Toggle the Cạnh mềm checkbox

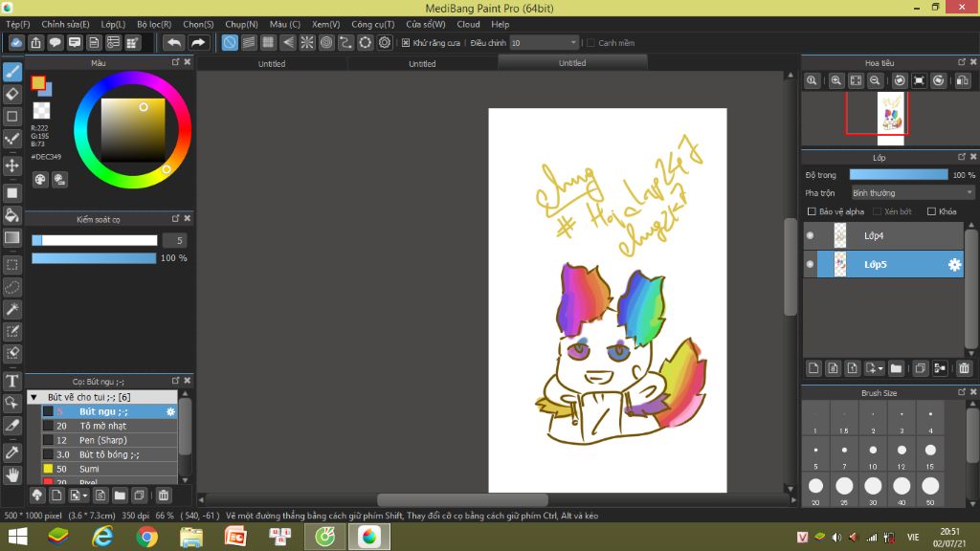[x=590, y=43]
